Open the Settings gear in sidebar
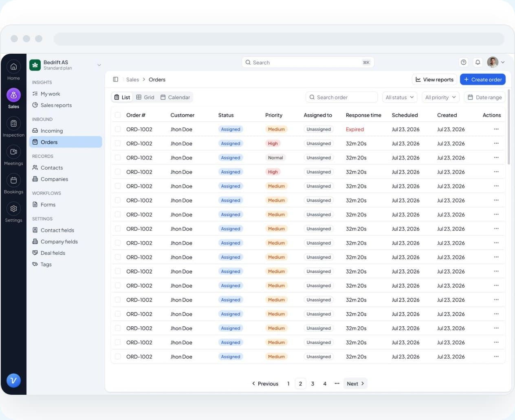Screen dimensions: 515x420 [13, 209]
